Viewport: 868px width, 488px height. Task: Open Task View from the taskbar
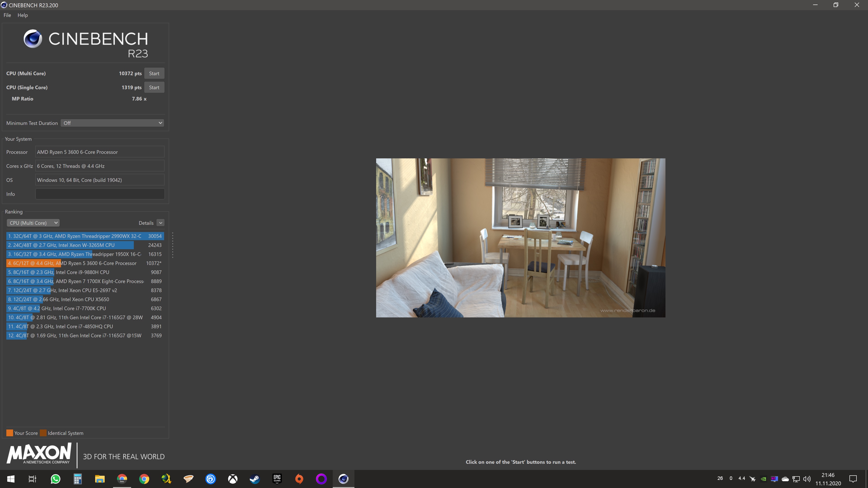[32, 479]
